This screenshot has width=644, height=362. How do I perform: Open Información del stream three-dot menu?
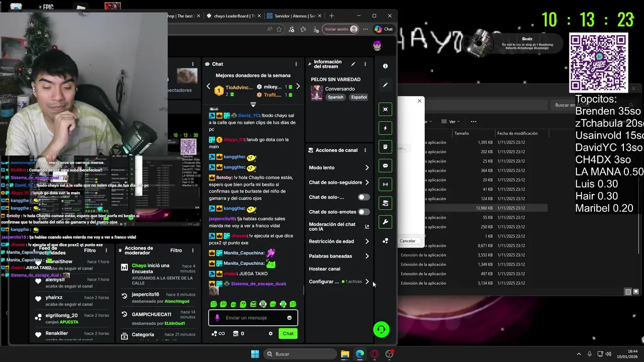[x=365, y=64]
